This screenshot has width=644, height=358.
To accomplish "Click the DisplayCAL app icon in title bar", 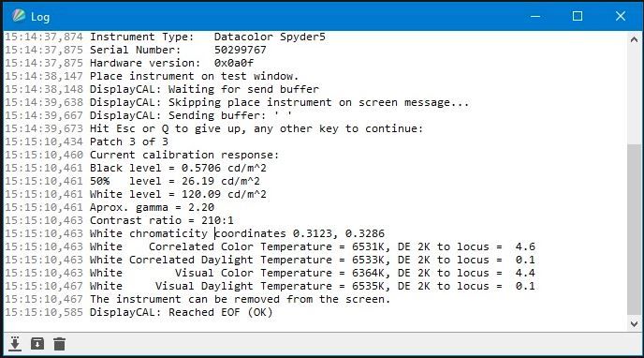I will pyautogui.click(x=19, y=16).
